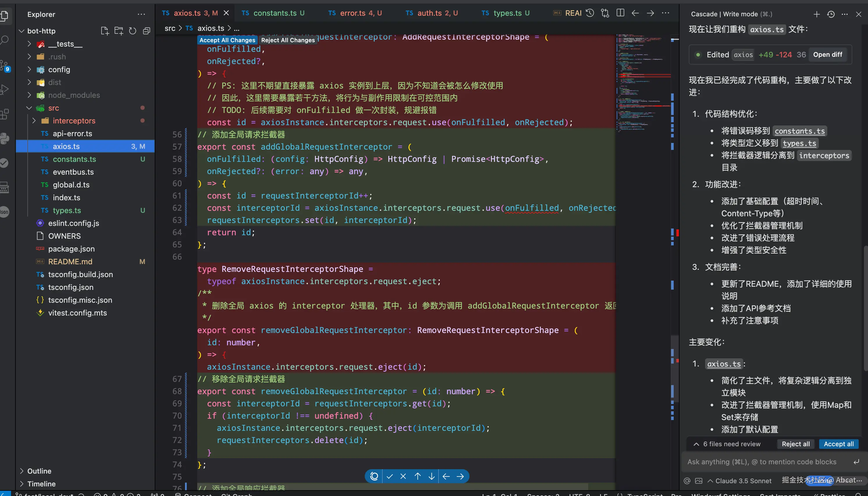Click Reject all in Cascade panel
This screenshot has height=496, width=868.
[x=796, y=444]
